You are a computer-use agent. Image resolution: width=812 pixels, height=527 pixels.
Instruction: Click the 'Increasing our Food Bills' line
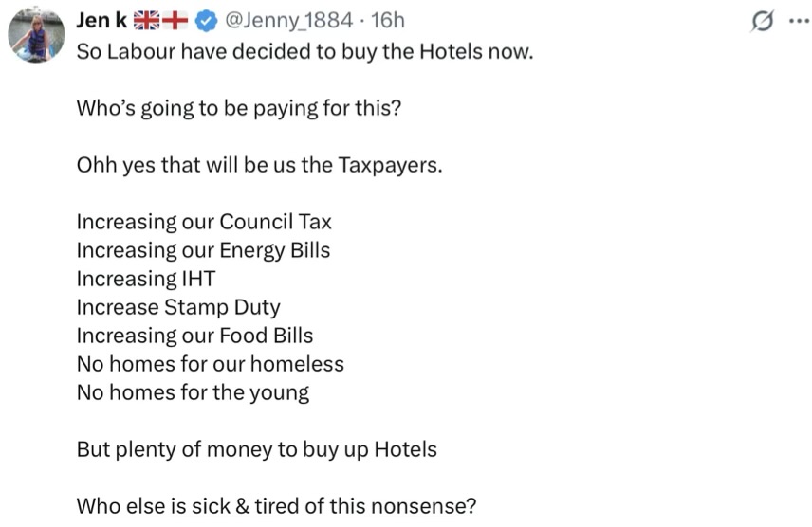tap(194, 336)
